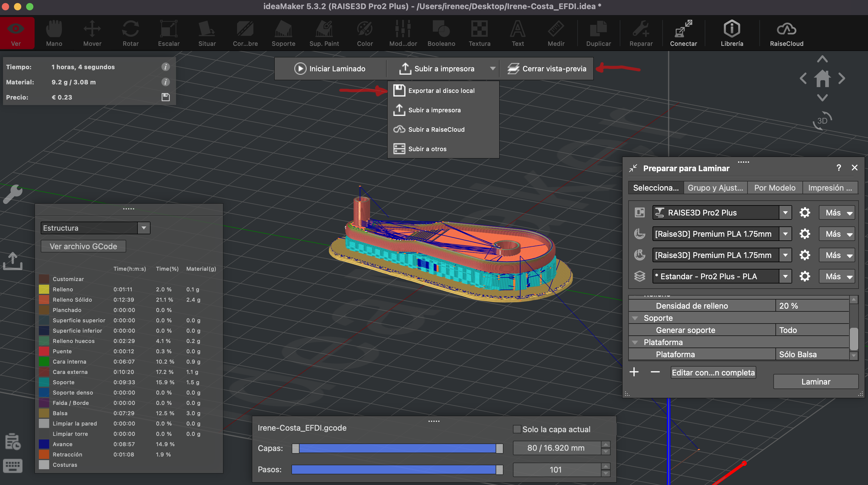The height and width of the screenshot is (485, 868).
Task: Choose Exportar al disco local
Action: (441, 91)
